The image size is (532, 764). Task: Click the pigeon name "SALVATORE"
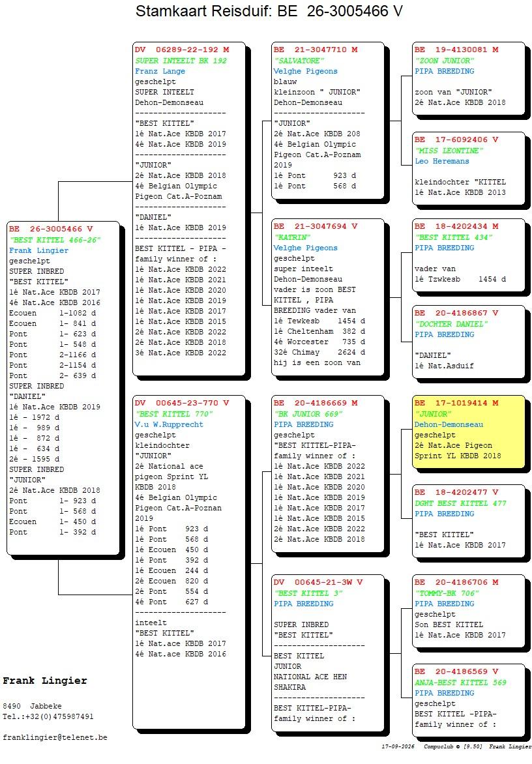(299, 61)
